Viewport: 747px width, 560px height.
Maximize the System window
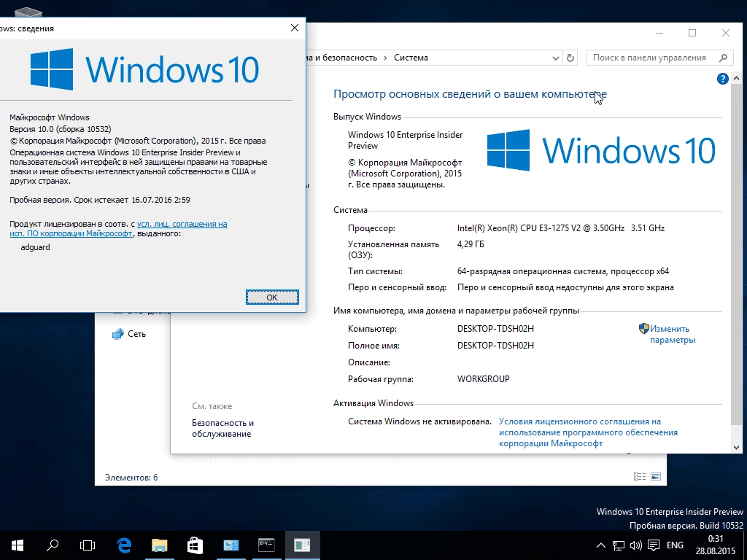(x=692, y=33)
